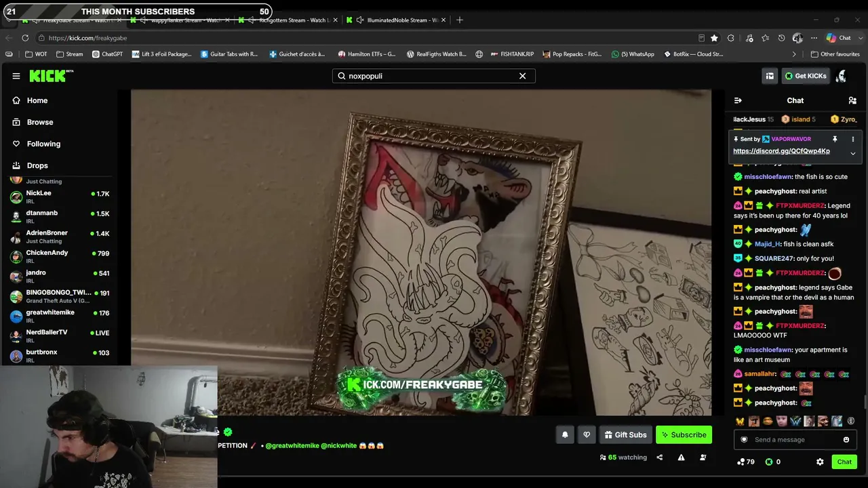
Task: Open the user profile avatar menu
Action: point(842,76)
